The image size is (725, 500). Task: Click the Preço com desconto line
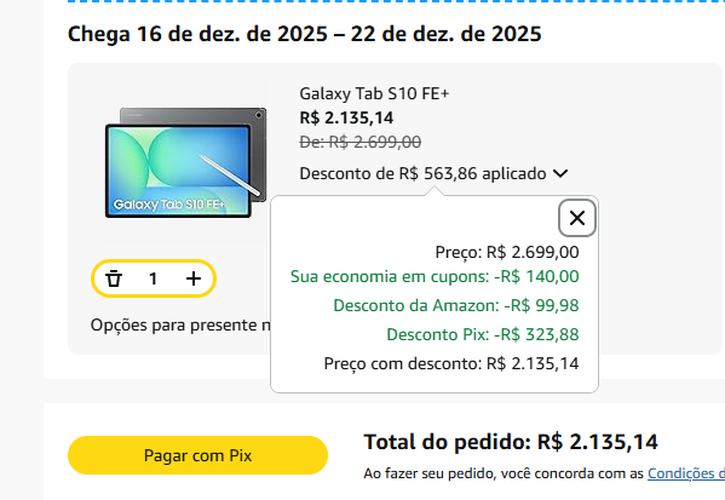click(x=451, y=364)
